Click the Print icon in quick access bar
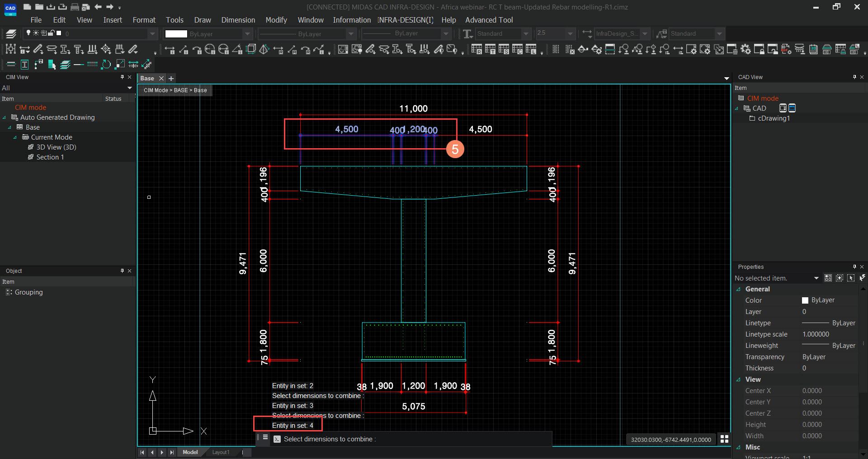Screen dimensions: 868x459 tap(75, 7)
